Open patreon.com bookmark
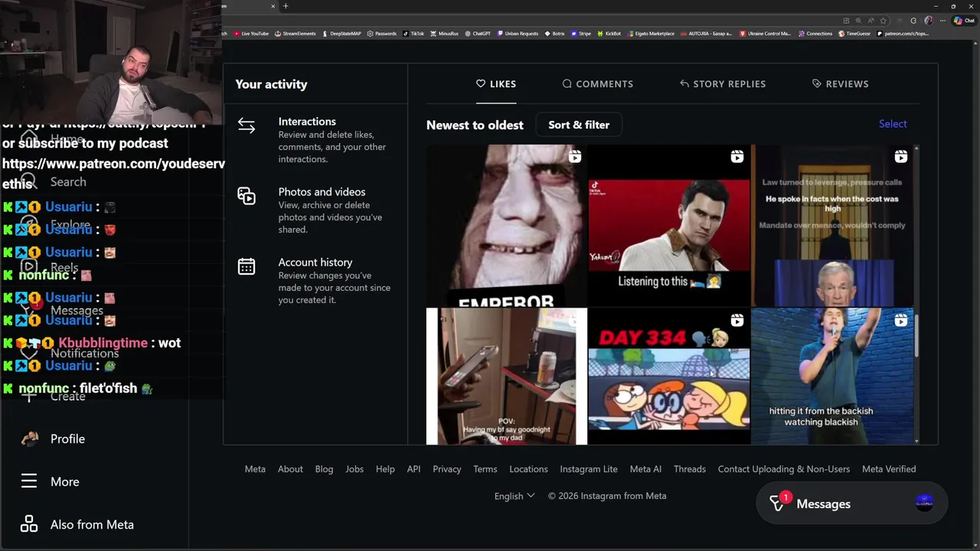The height and width of the screenshot is (551, 980). (x=903, y=34)
